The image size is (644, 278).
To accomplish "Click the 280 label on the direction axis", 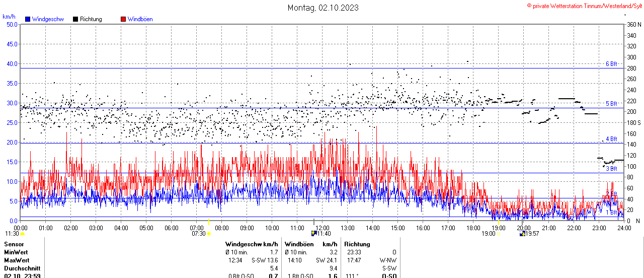I will coord(631,68).
